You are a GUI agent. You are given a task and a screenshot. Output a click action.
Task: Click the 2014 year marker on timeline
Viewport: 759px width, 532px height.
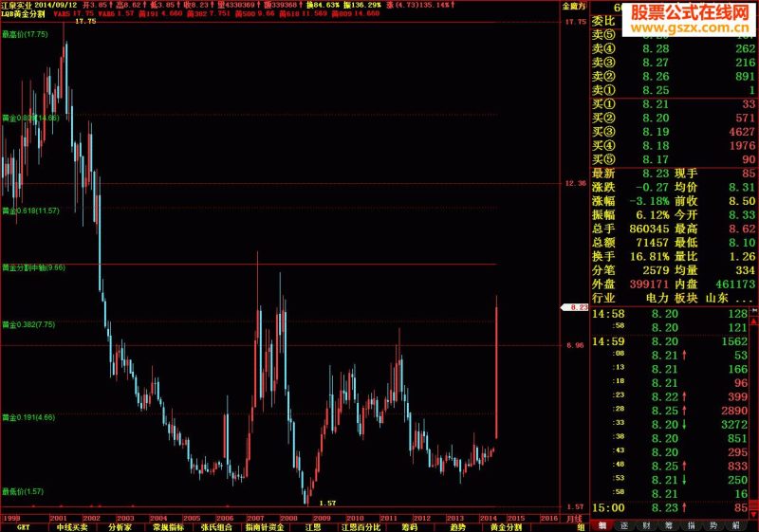(x=488, y=518)
